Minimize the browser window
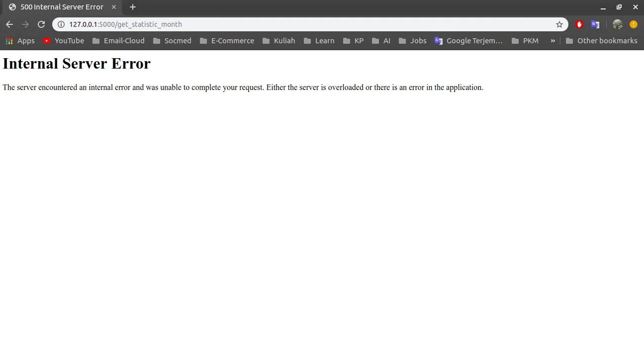Image resolution: width=644 pixels, height=354 pixels. [x=603, y=7]
